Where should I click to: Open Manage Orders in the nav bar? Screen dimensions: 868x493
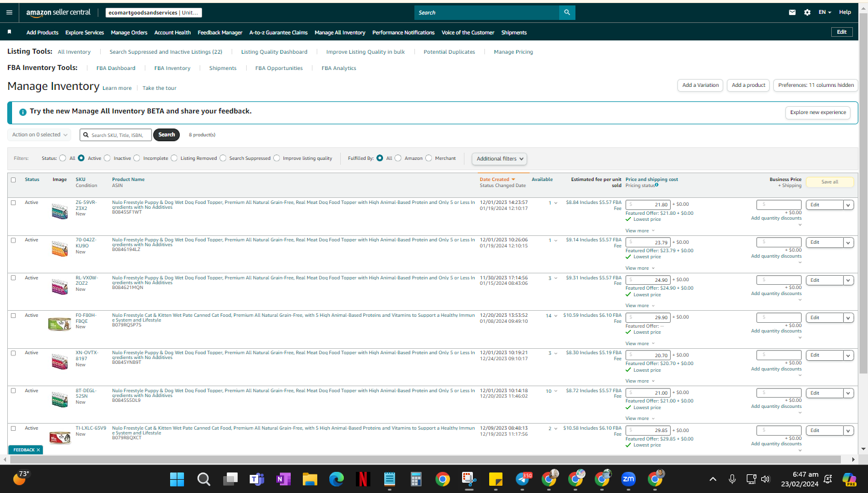coord(129,33)
